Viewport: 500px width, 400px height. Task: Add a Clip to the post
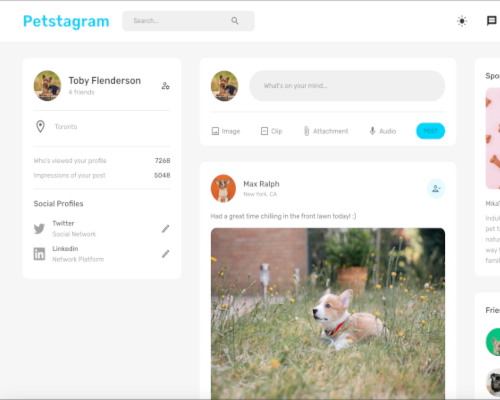click(271, 131)
